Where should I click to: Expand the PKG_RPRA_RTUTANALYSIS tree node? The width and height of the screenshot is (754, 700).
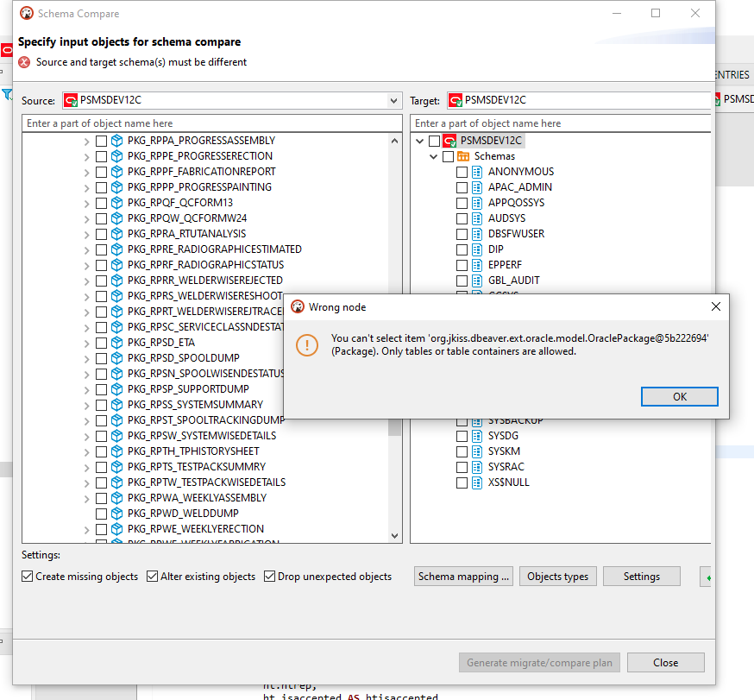87,233
